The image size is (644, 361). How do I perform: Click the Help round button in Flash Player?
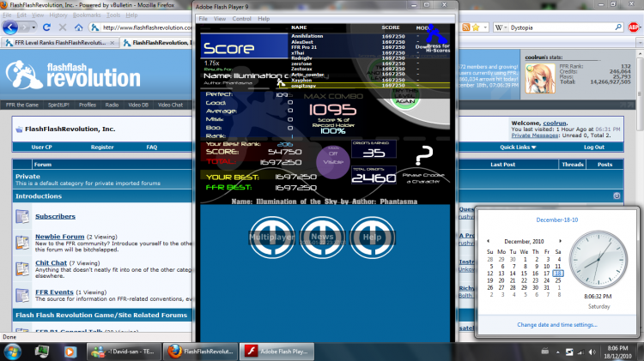372,238
